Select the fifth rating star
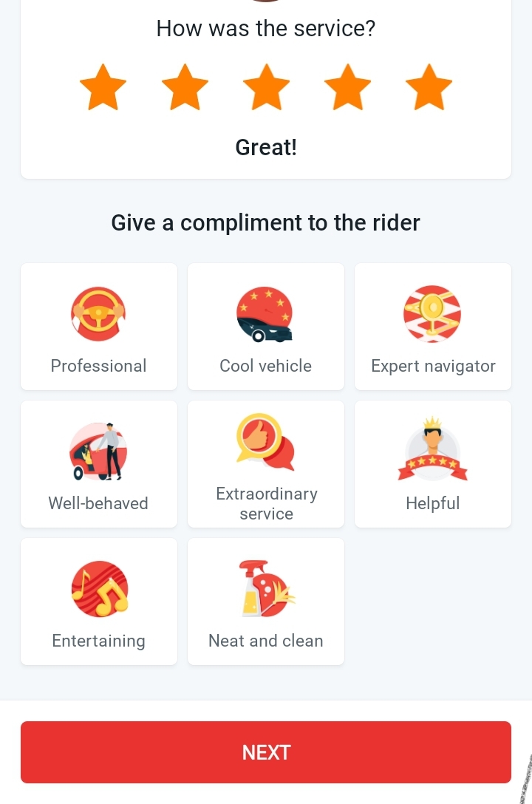Viewport: 532px width, 804px height. coord(429,87)
